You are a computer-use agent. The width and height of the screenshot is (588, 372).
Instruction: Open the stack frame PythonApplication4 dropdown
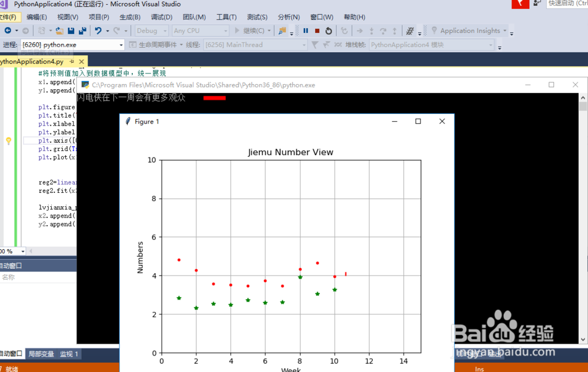(431, 45)
